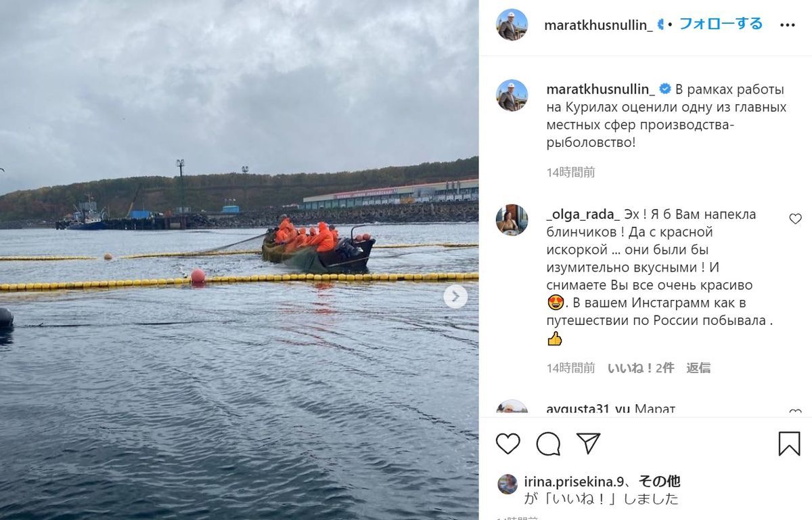
Task: Click the _olga_rada_ username link
Action: point(583,215)
